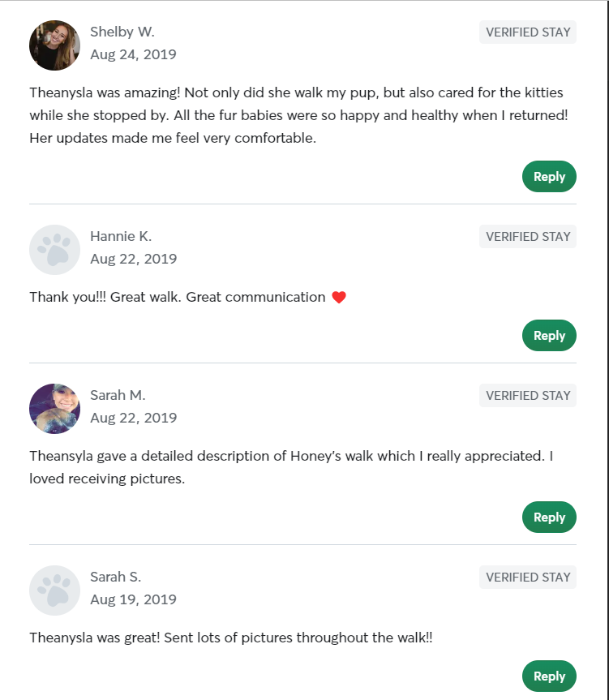
Task: Click the VERIFIED STAY badge on Sarah M.'s review
Action: (x=527, y=395)
